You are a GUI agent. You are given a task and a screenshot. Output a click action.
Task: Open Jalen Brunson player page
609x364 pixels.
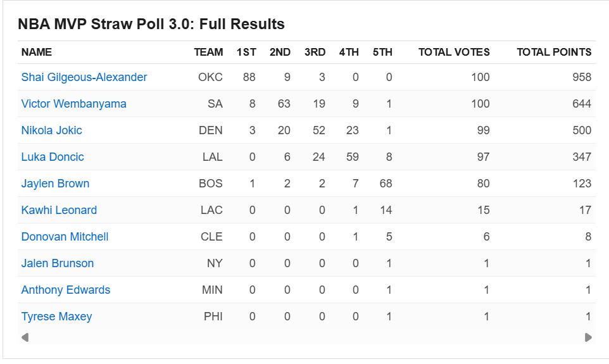(58, 263)
